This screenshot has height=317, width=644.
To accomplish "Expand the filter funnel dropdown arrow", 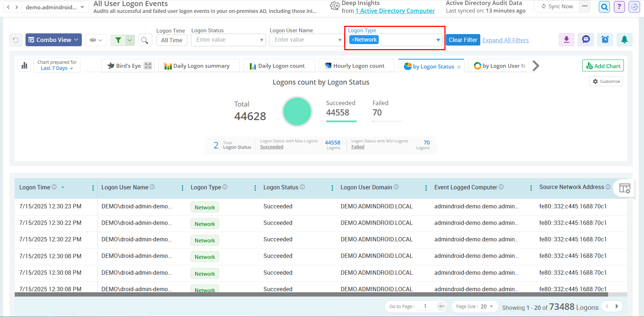I will pos(130,40).
